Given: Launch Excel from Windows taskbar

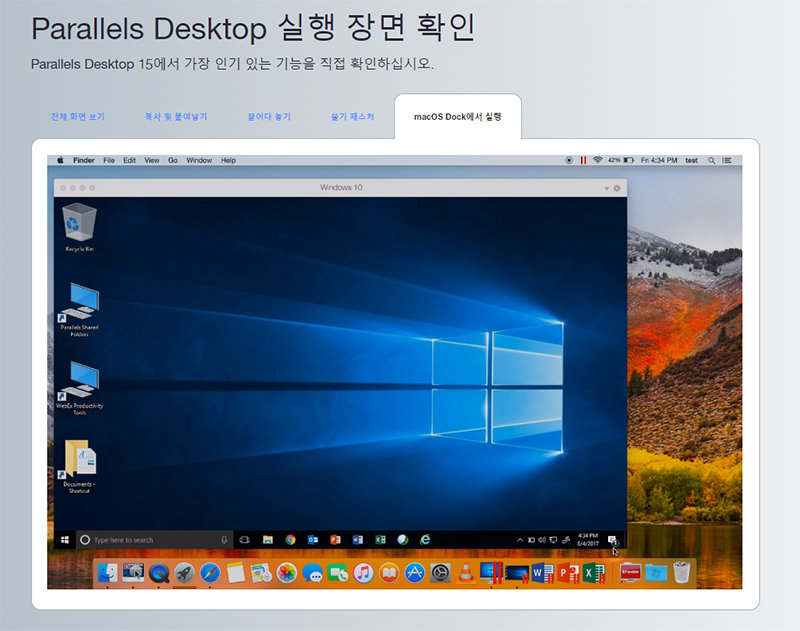Looking at the screenshot, I should pyautogui.click(x=380, y=540).
